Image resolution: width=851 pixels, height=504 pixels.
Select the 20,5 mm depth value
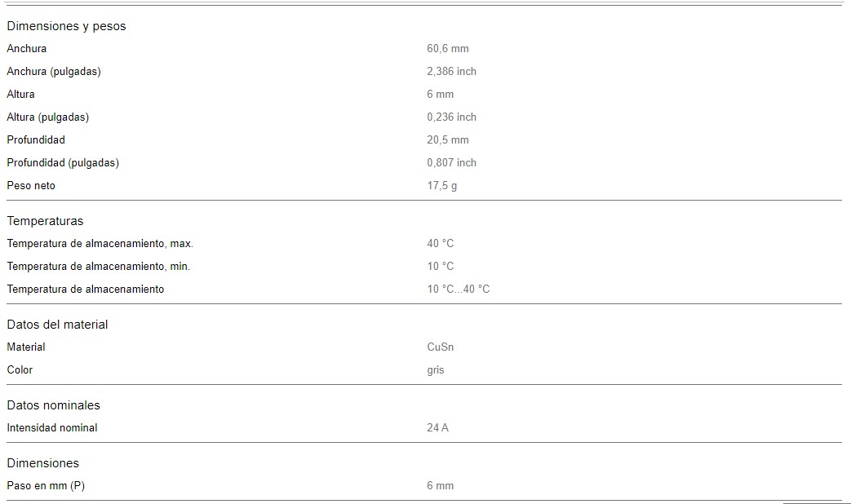tap(447, 140)
